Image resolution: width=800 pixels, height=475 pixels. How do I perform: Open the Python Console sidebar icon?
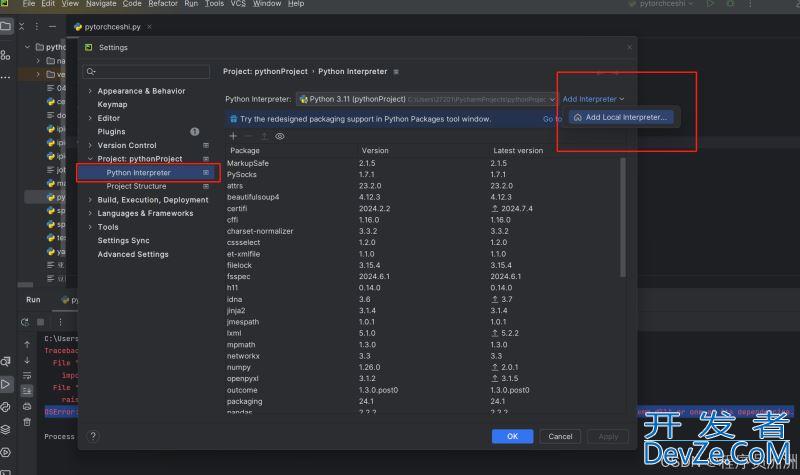(x=6, y=407)
